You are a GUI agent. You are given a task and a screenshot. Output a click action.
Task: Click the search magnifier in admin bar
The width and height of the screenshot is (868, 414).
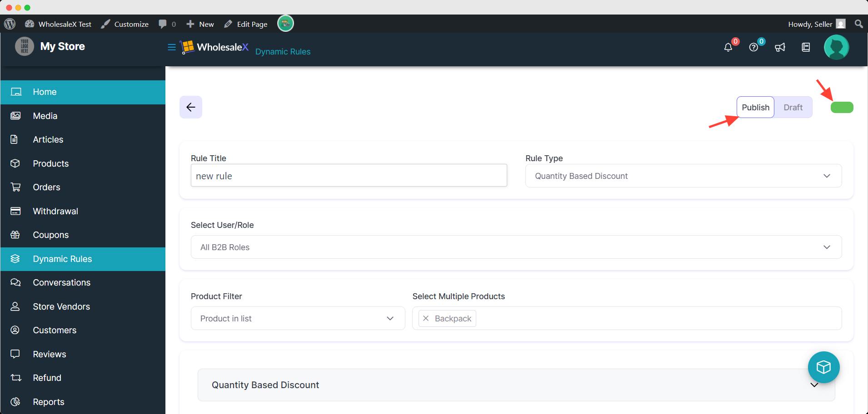(x=858, y=24)
